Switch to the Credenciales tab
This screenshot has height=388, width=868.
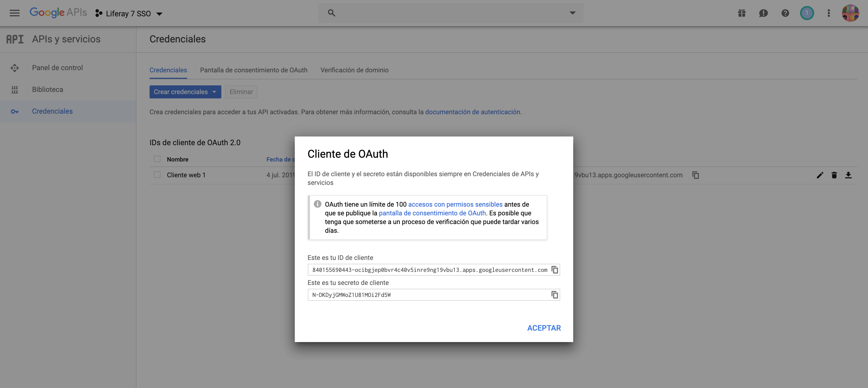pos(168,70)
